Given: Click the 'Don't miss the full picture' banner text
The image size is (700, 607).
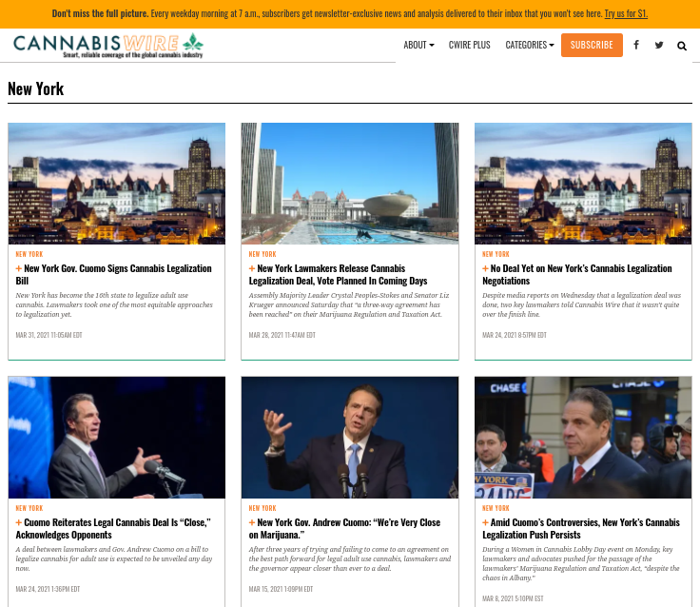Looking at the screenshot, I should coord(100,14).
